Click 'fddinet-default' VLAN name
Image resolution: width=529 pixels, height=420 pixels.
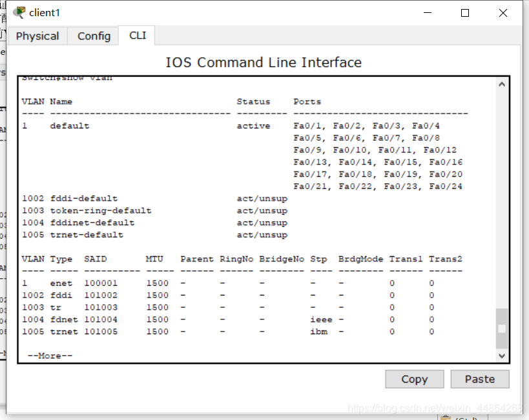click(x=92, y=223)
